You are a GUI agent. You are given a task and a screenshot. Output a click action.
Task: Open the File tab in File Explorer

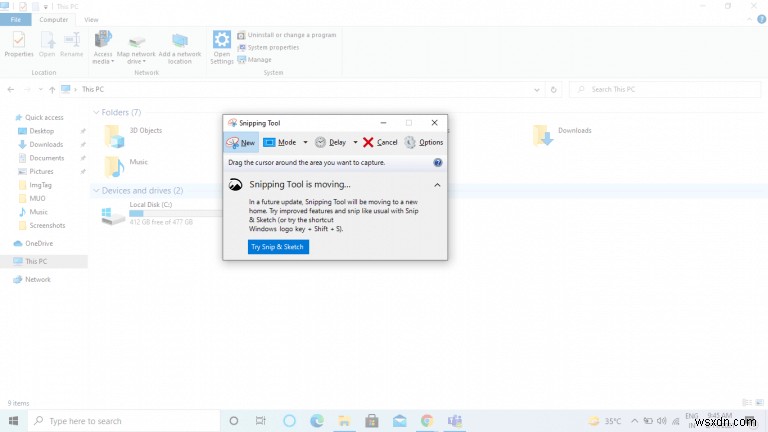coord(16,20)
